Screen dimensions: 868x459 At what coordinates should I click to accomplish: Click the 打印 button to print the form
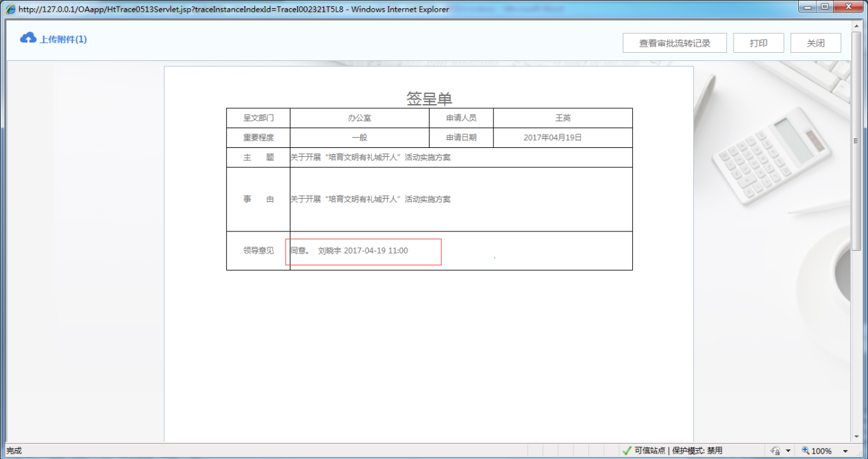758,42
